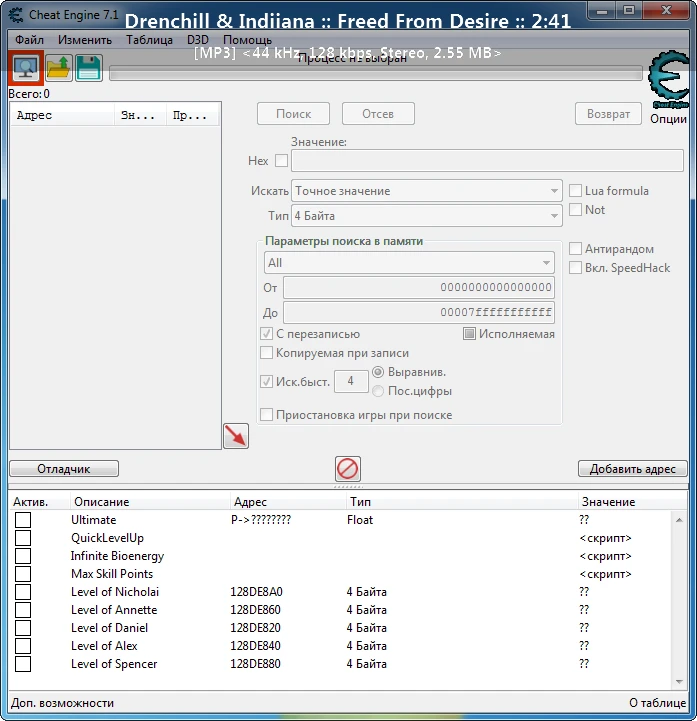Open the All memory region dropdown
This screenshot has width=697, height=721.
[409, 263]
